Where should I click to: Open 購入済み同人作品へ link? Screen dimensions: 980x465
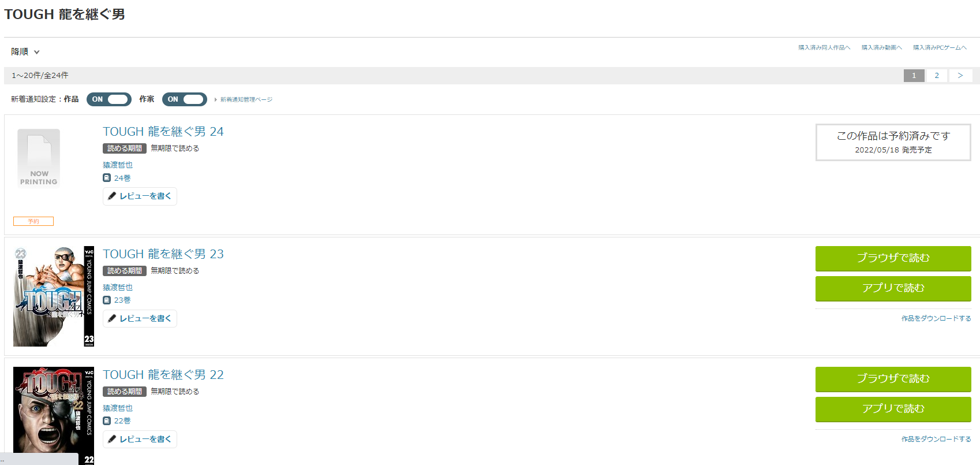[824, 47]
